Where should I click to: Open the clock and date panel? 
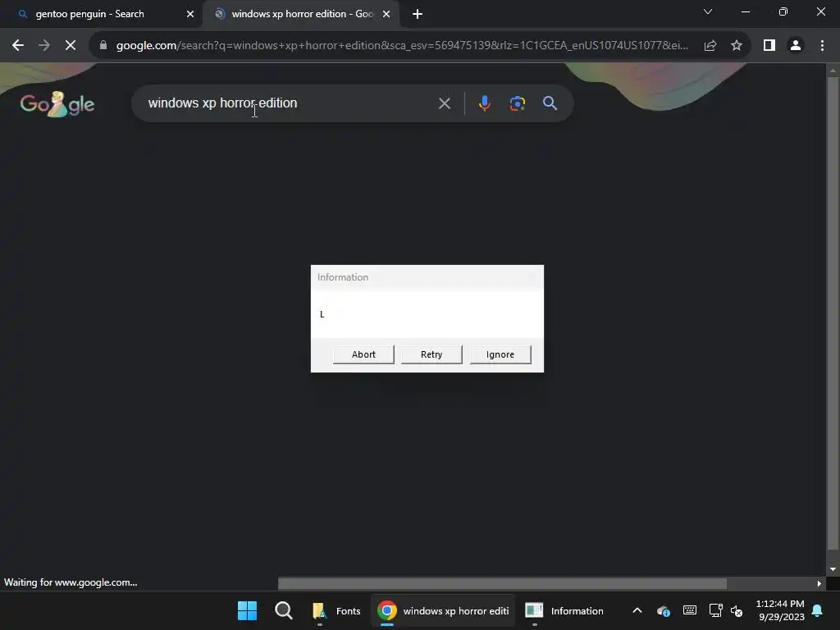pyautogui.click(x=780, y=610)
